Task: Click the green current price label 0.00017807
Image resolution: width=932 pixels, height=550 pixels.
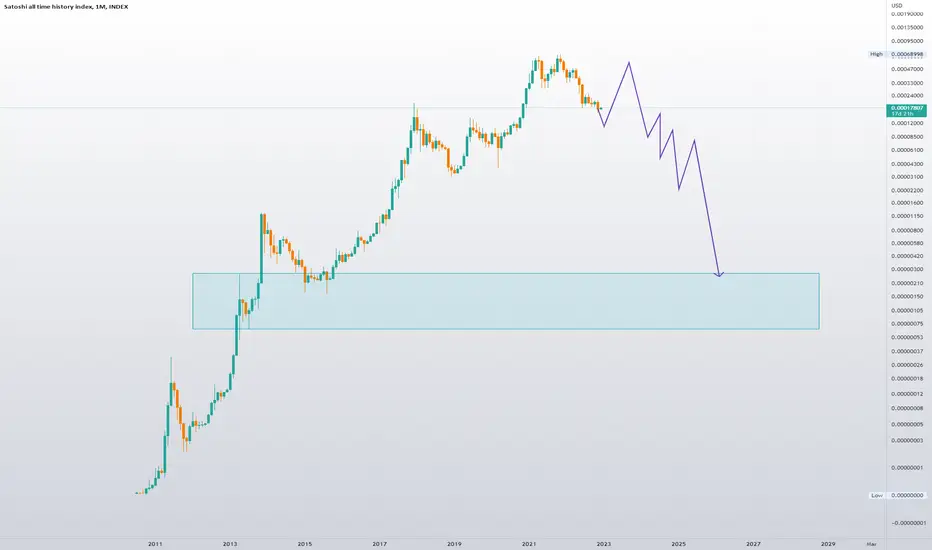Action: click(906, 110)
